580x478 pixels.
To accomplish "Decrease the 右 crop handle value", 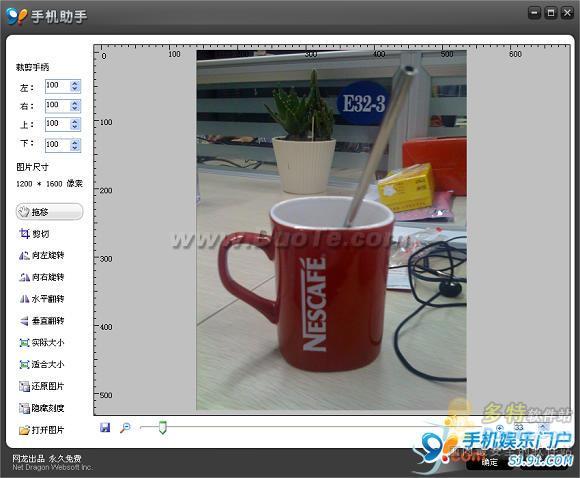I will coord(75,109).
